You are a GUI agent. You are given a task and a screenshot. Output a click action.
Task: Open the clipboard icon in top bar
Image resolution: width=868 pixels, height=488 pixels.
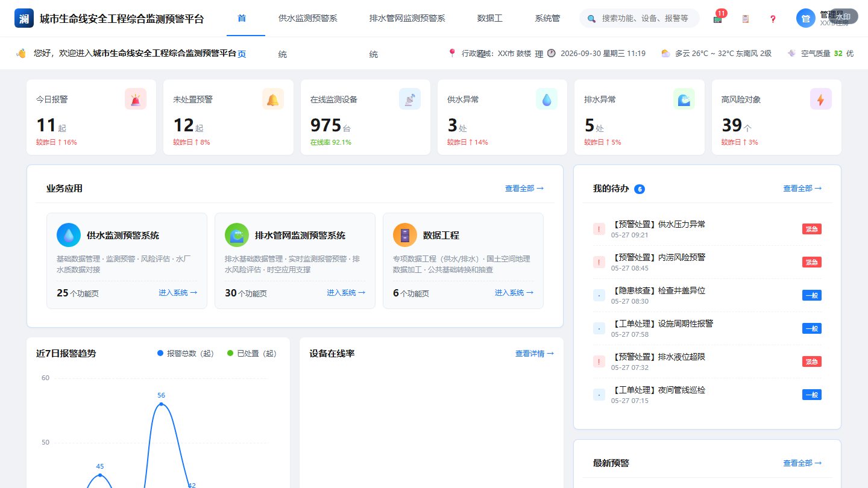click(x=746, y=19)
